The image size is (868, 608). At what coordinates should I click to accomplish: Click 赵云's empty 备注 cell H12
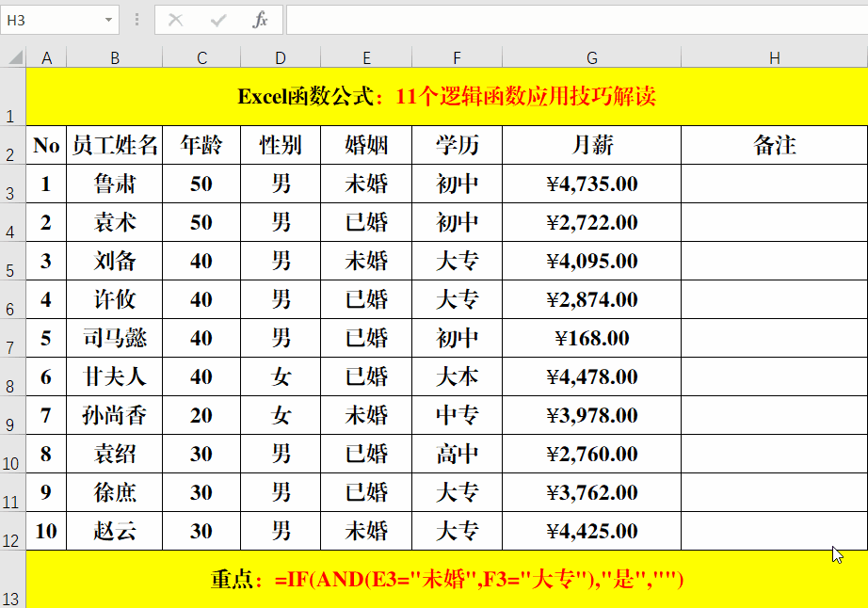(775, 531)
